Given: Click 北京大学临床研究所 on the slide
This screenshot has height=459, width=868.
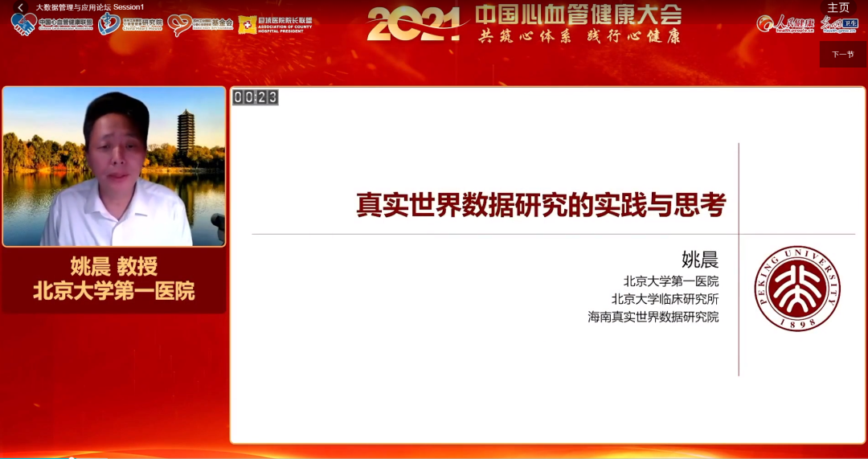Looking at the screenshot, I should 665,299.
